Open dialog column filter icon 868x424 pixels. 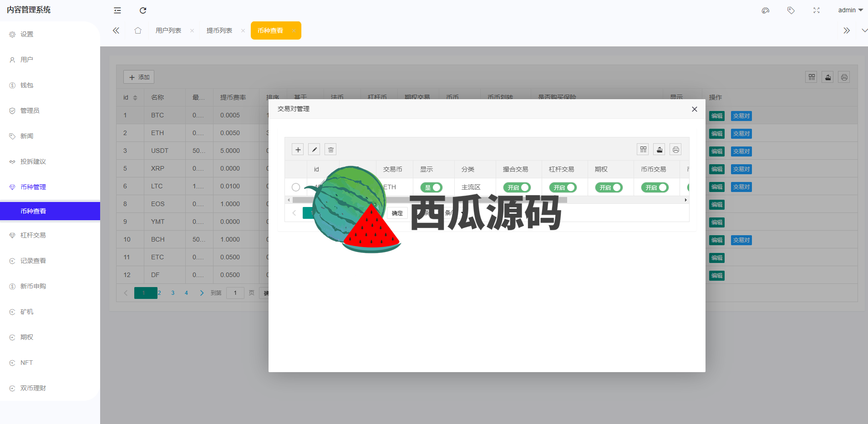coord(643,149)
